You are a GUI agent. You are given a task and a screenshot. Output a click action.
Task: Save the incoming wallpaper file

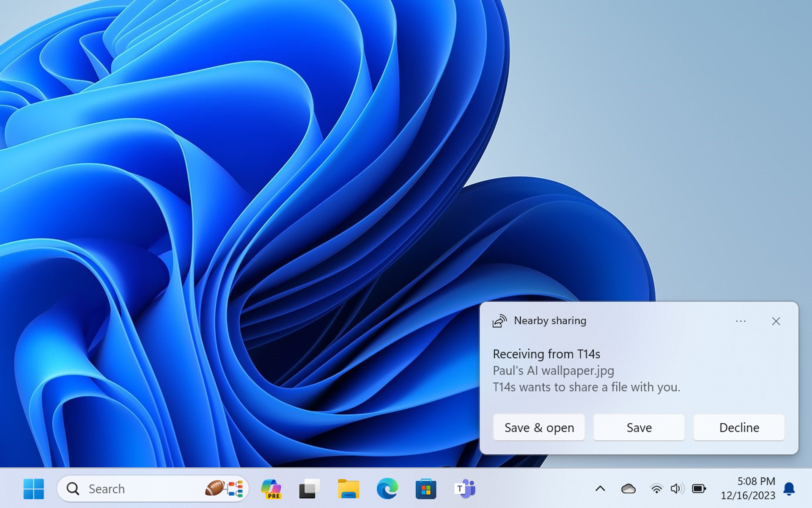click(x=639, y=428)
